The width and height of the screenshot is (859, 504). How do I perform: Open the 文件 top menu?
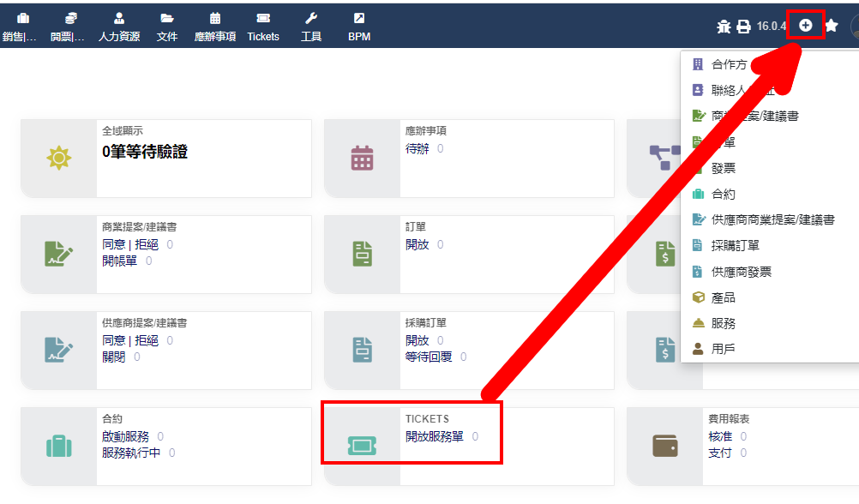point(167,27)
